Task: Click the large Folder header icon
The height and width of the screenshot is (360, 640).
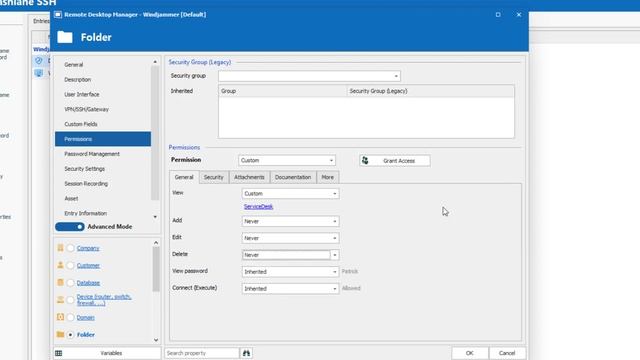Action: [65, 37]
